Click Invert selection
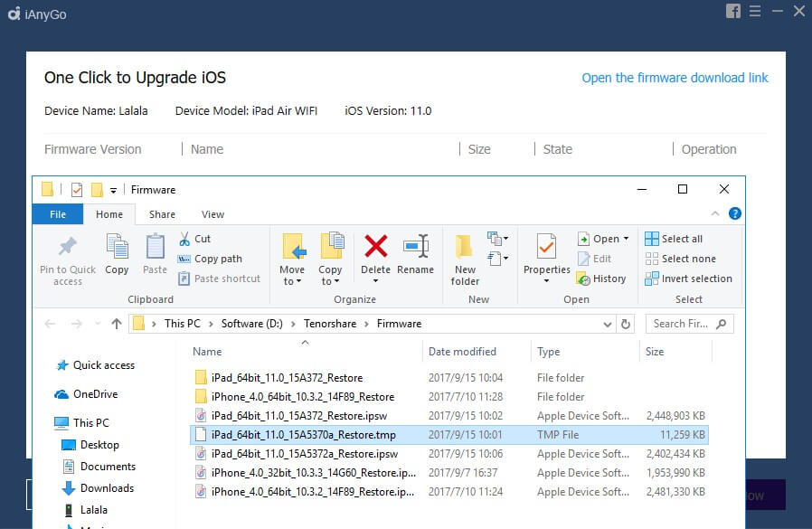 pos(689,279)
